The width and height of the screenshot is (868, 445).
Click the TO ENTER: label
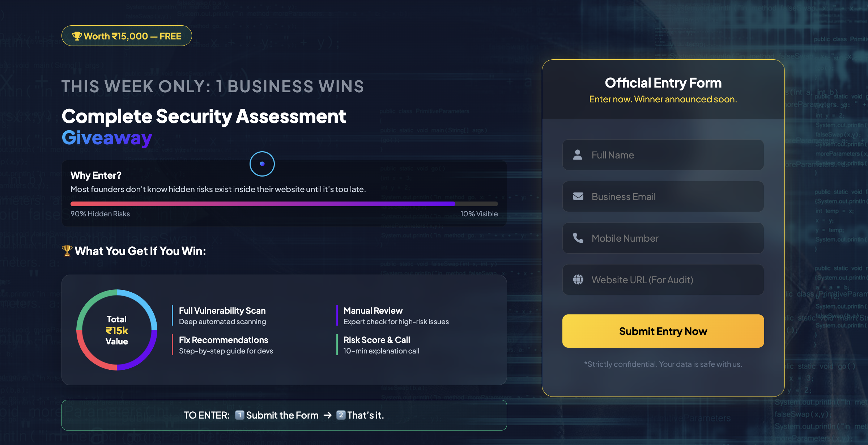[207, 415]
